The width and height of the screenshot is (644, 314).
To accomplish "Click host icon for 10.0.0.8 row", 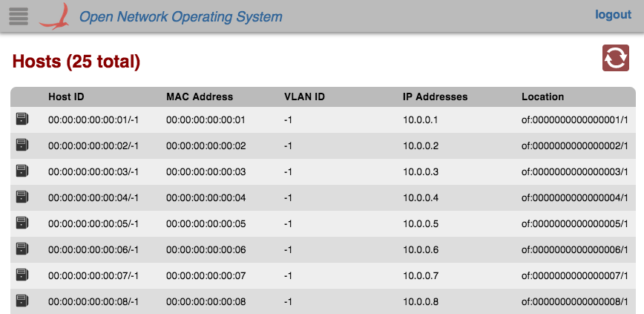I will pos(22,301).
